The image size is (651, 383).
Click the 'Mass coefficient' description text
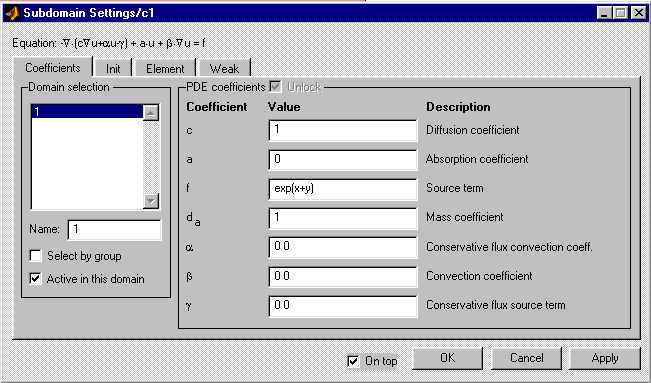[465, 217]
